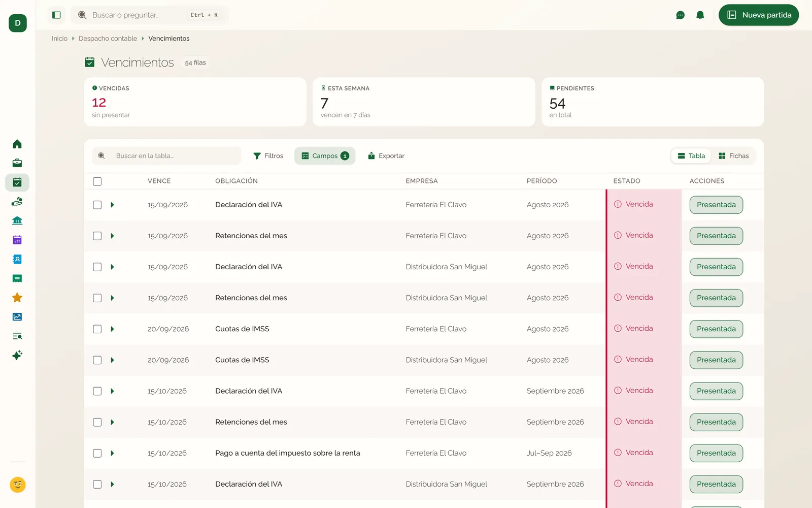The height and width of the screenshot is (508, 812).
Task: Click the Exportar button
Action: point(386,156)
